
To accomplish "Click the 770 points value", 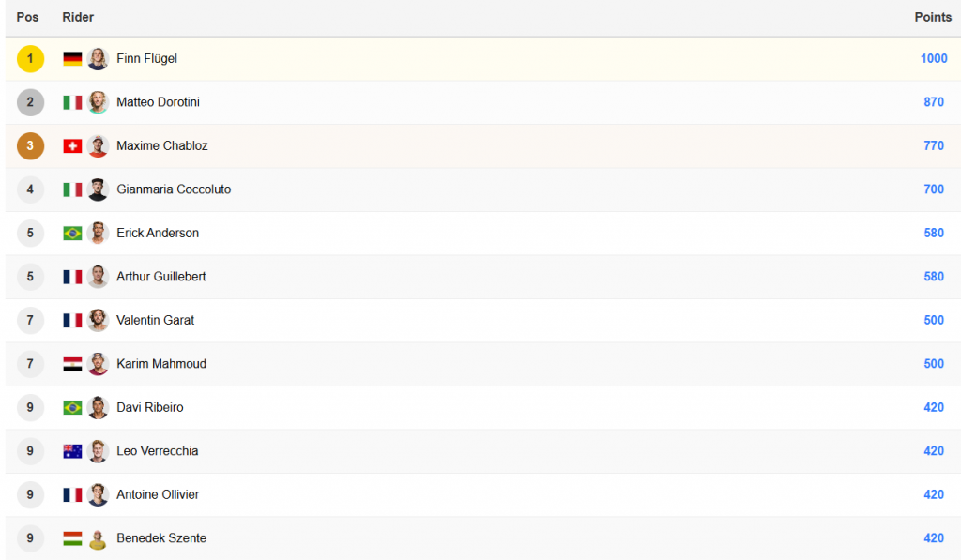I will (933, 146).
